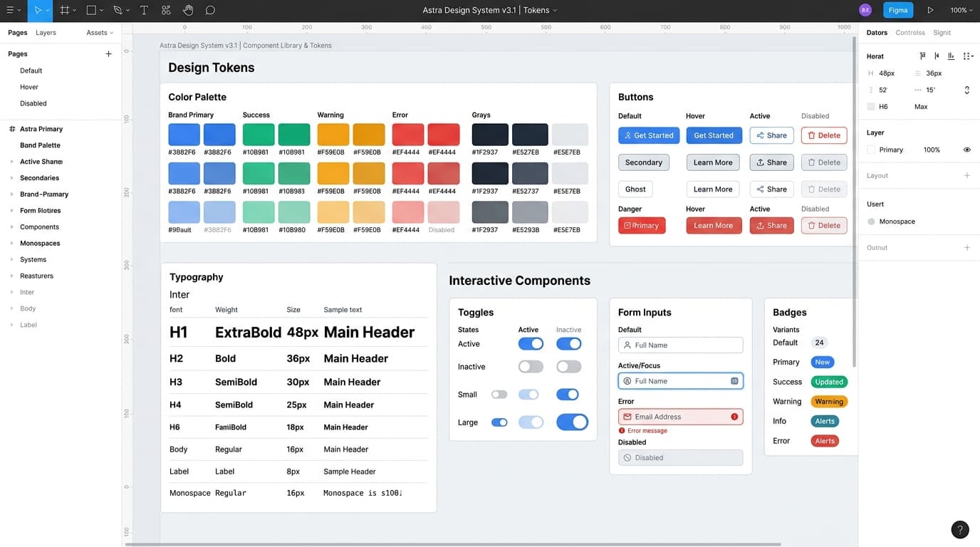Viewport: 980px width, 547px height.
Task: Click the frame icon beside Astra Primary
Action: [x=12, y=129]
